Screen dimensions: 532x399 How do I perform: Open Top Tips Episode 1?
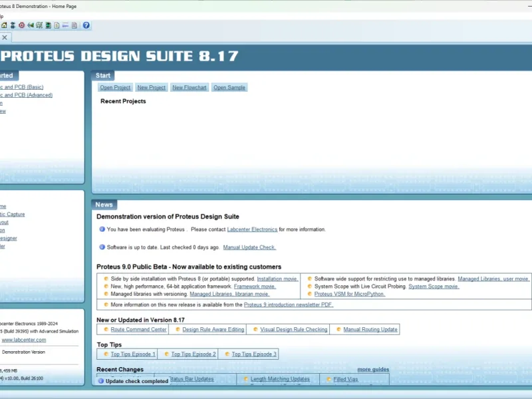tap(133, 354)
